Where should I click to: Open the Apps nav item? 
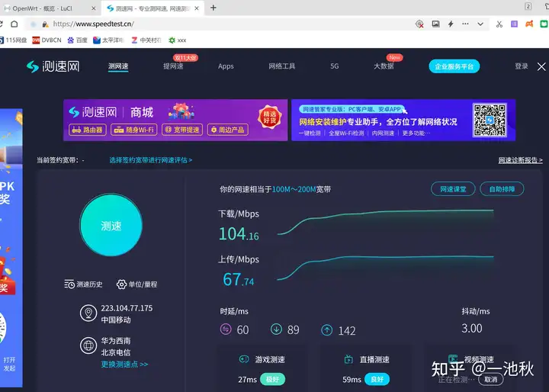click(226, 66)
